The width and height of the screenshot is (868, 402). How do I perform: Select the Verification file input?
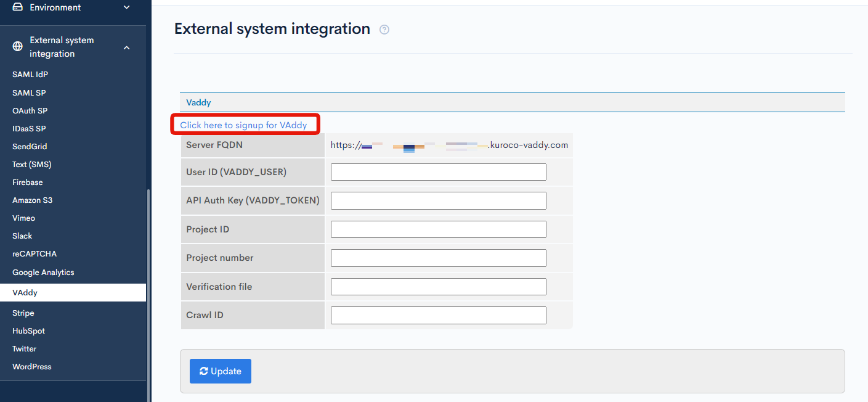(439, 287)
